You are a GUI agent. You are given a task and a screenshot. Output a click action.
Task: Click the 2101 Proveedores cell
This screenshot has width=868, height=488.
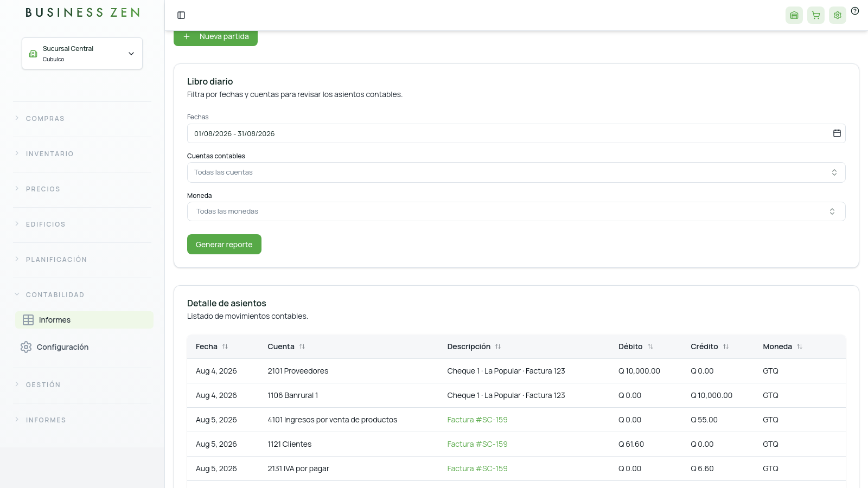(298, 371)
